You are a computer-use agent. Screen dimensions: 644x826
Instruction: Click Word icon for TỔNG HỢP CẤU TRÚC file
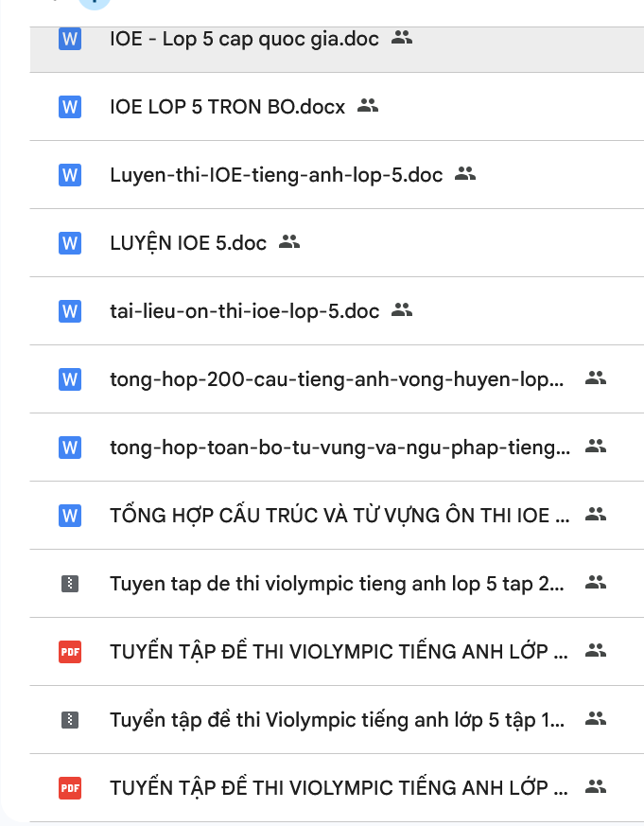pyautogui.click(x=69, y=516)
